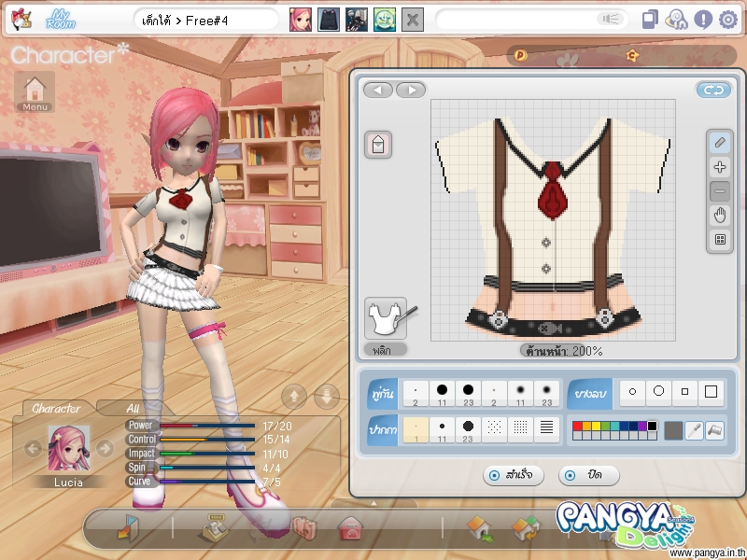Click the red locker house icon

click(352, 528)
